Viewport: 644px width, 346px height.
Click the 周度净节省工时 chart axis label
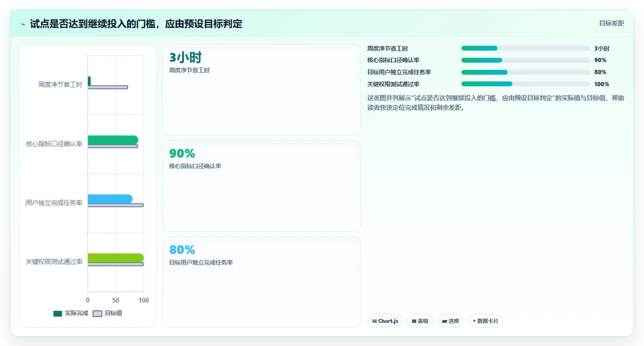tap(60, 84)
